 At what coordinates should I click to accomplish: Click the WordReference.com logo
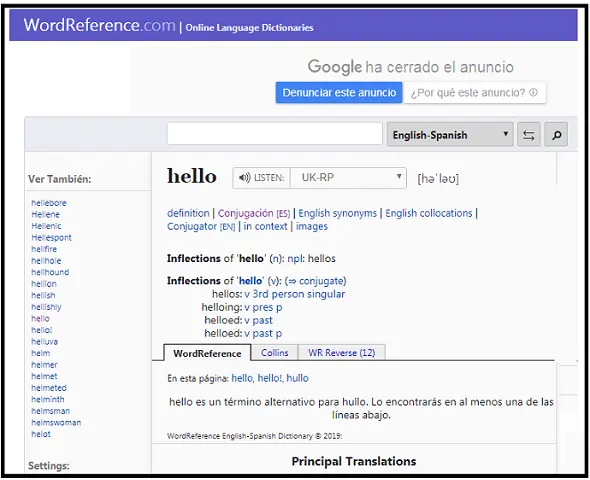[100, 25]
